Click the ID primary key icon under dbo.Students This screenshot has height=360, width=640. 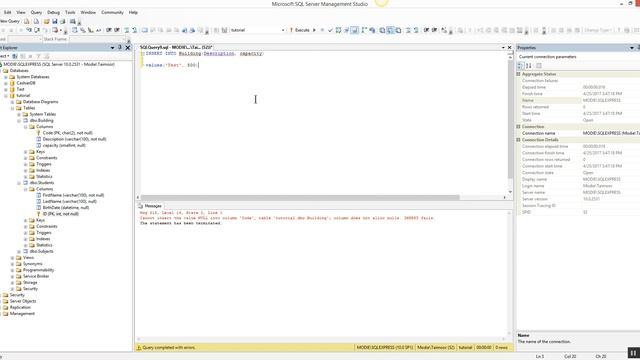click(x=39, y=214)
